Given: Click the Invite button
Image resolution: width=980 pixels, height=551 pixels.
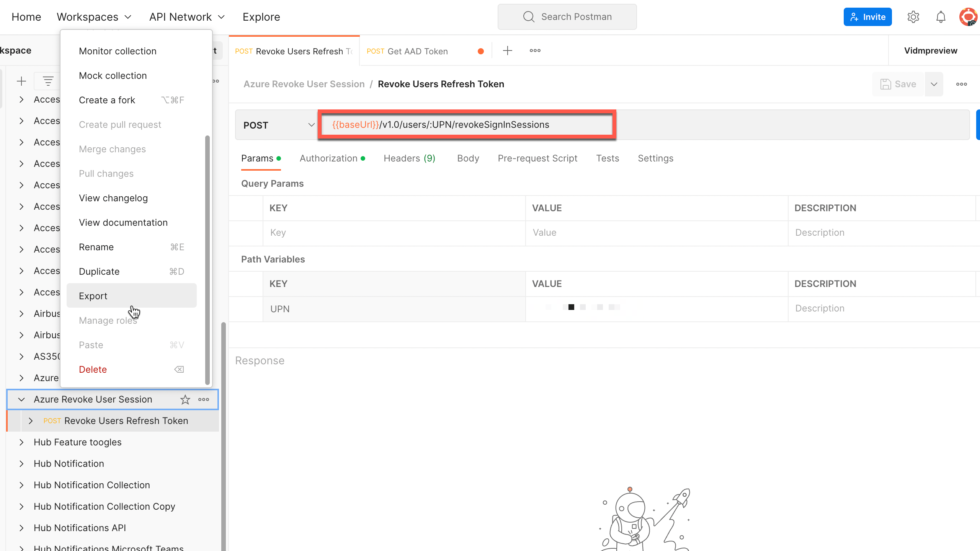Looking at the screenshot, I should (867, 17).
